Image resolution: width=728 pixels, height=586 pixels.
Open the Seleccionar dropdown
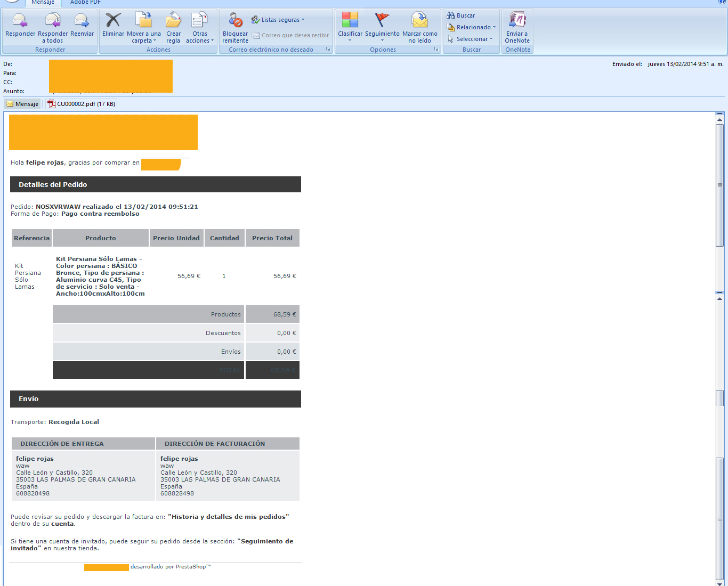(470, 39)
